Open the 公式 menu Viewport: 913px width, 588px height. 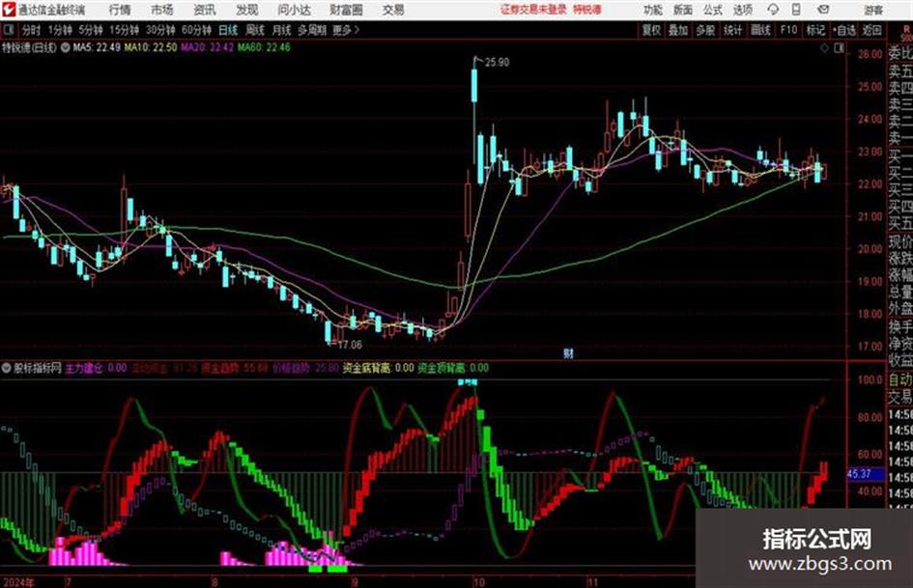712,10
